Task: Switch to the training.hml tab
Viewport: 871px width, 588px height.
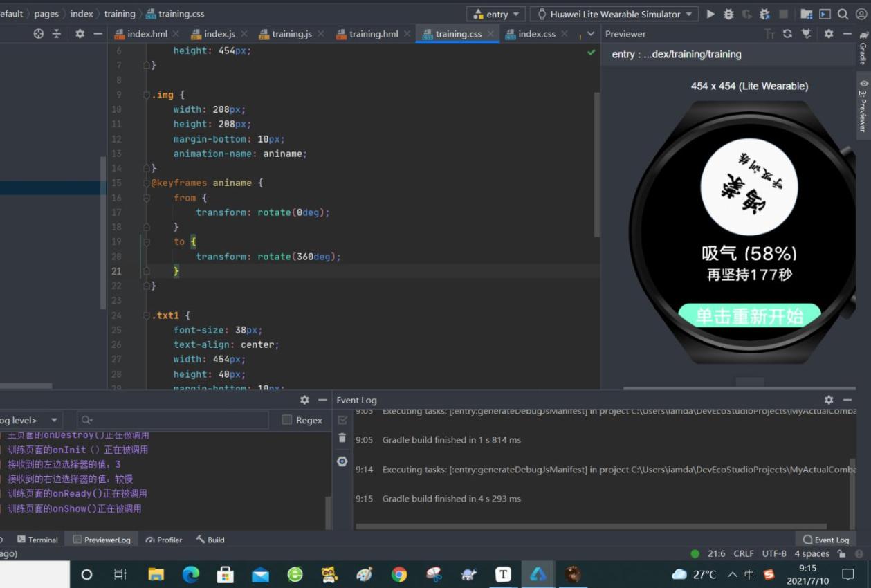Action: point(373,34)
